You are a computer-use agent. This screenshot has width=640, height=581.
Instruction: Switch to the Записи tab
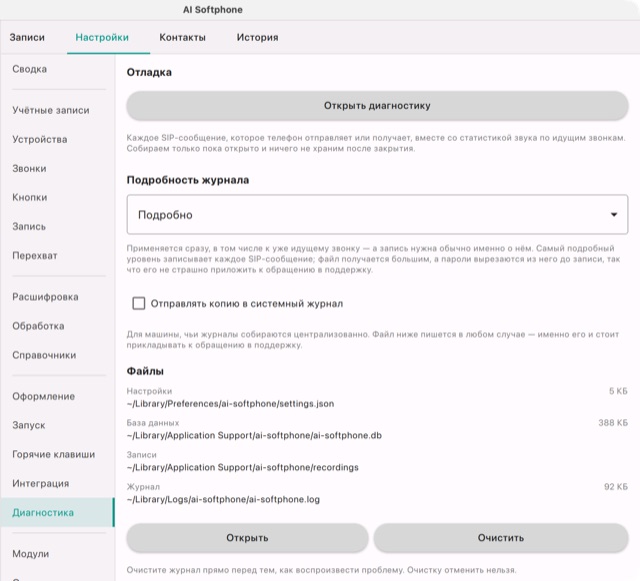point(27,37)
